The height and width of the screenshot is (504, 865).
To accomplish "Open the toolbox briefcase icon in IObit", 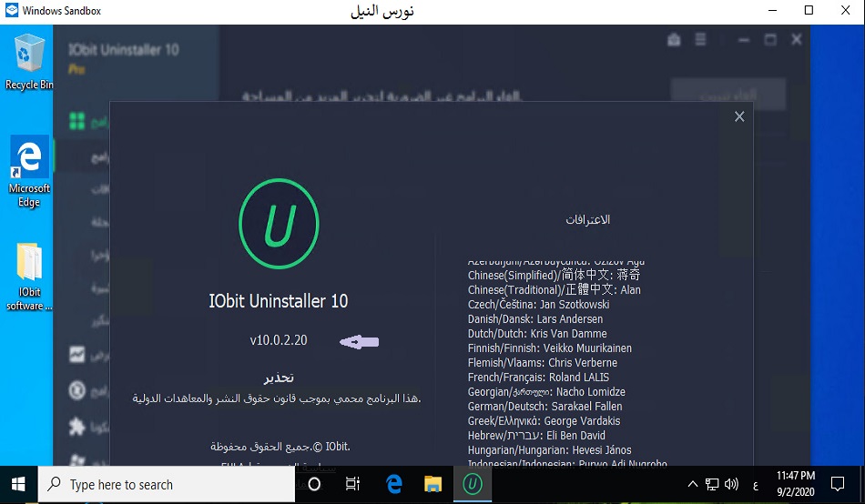I will 674,40.
